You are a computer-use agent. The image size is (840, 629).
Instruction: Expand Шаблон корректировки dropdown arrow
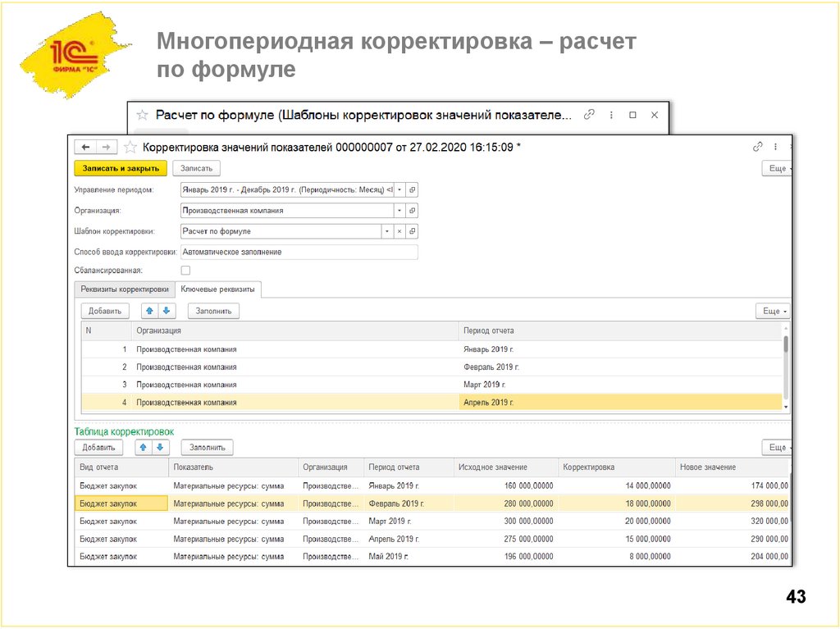(386, 231)
